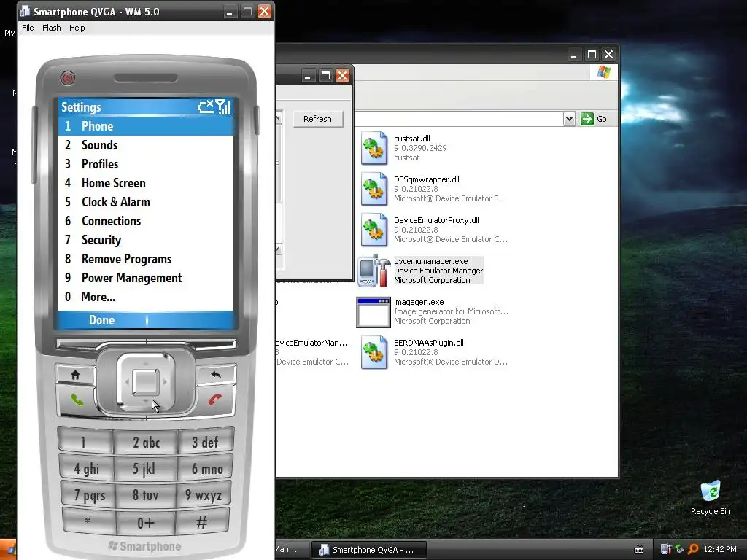This screenshot has width=747, height=560.
Task: Tap the 7 pqrs key on keypad
Action: tap(88, 495)
